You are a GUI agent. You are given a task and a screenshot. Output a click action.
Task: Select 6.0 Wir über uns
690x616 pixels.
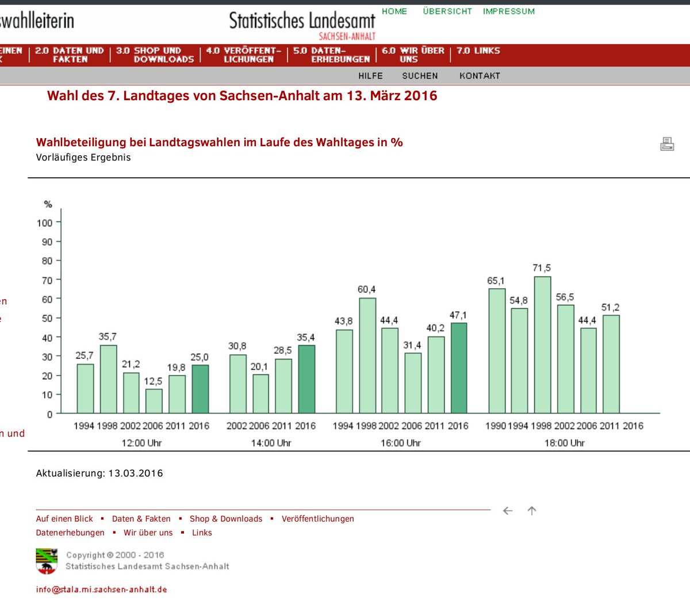(411, 54)
